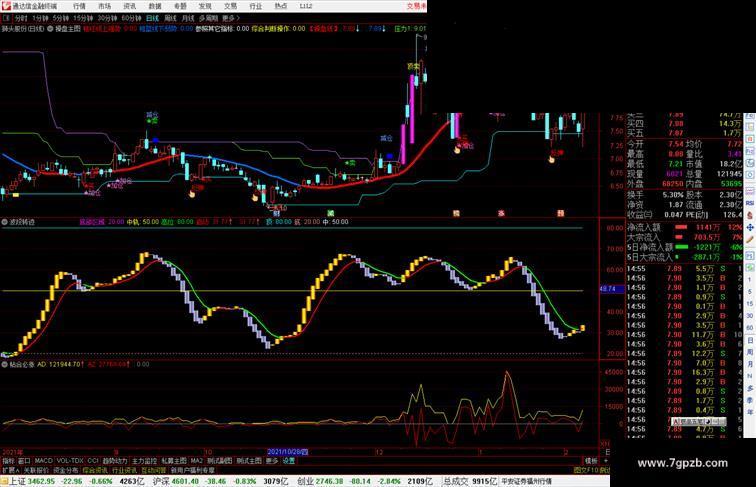This screenshot has height=487, width=756.
Task: Click 平安证券福州行情 server label
Action: [x=526, y=481]
